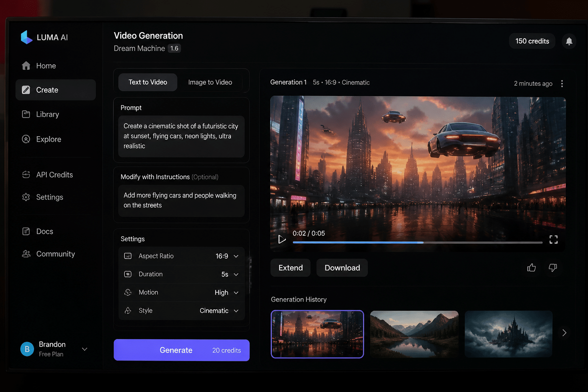Play the generated video
This screenshot has width=588, height=392.
click(282, 239)
